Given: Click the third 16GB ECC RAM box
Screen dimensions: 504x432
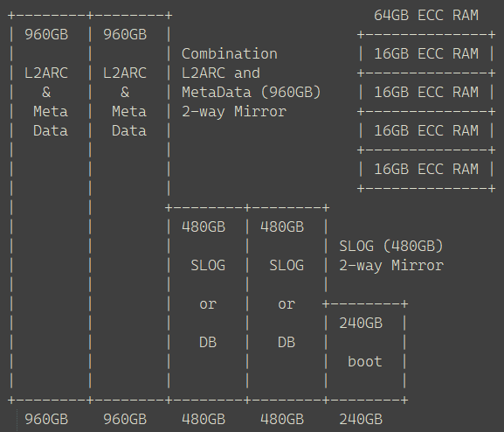Looking at the screenshot, I should pos(426,130).
